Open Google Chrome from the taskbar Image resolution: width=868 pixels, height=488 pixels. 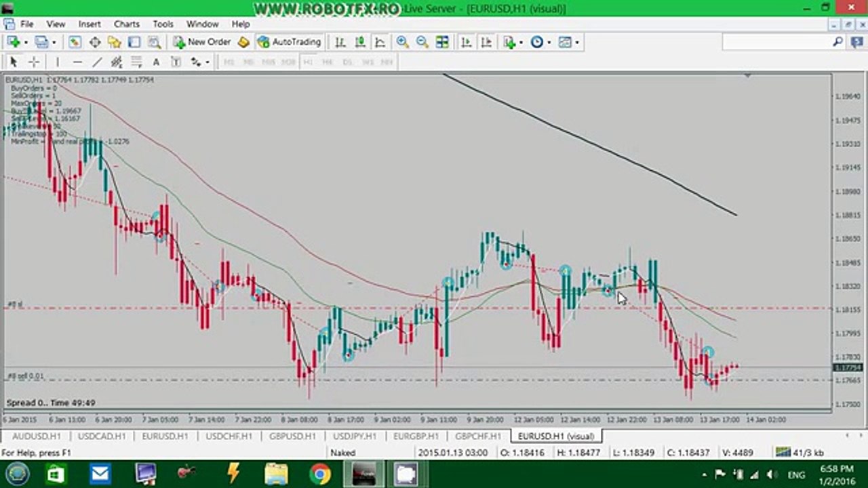320,474
